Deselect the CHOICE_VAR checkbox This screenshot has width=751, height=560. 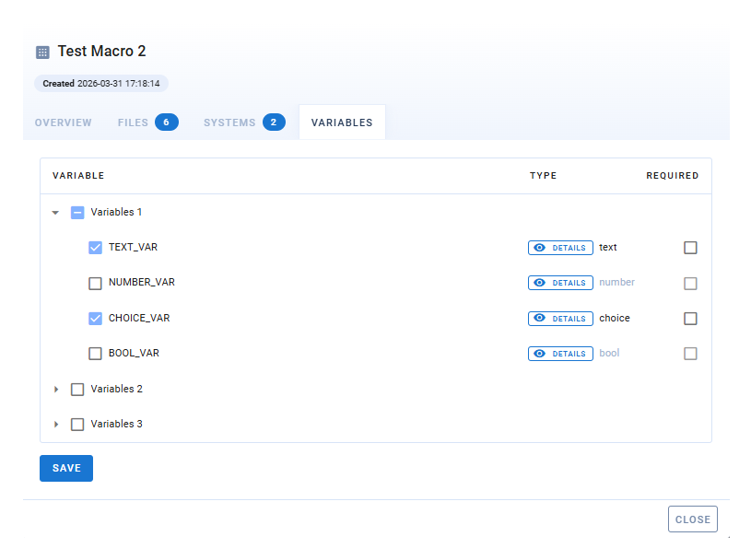pos(95,319)
